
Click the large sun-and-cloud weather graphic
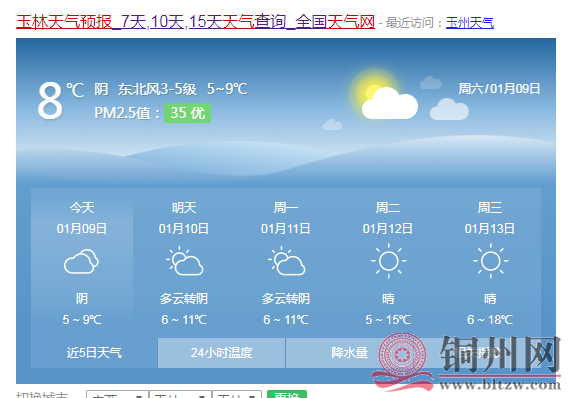coord(383,94)
